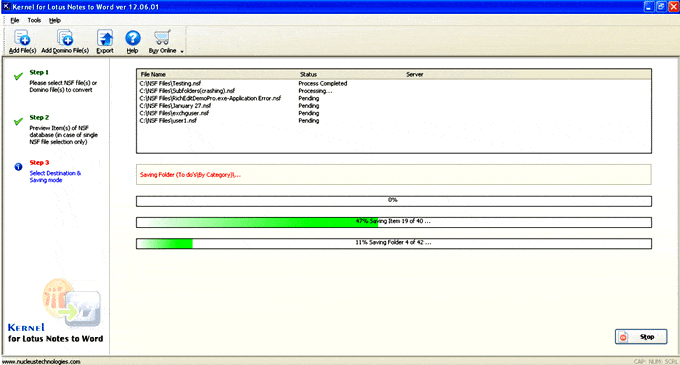Click the Saving Folder (To do's\By Category) message
Screen dimensions: 680x365
[x=190, y=175]
